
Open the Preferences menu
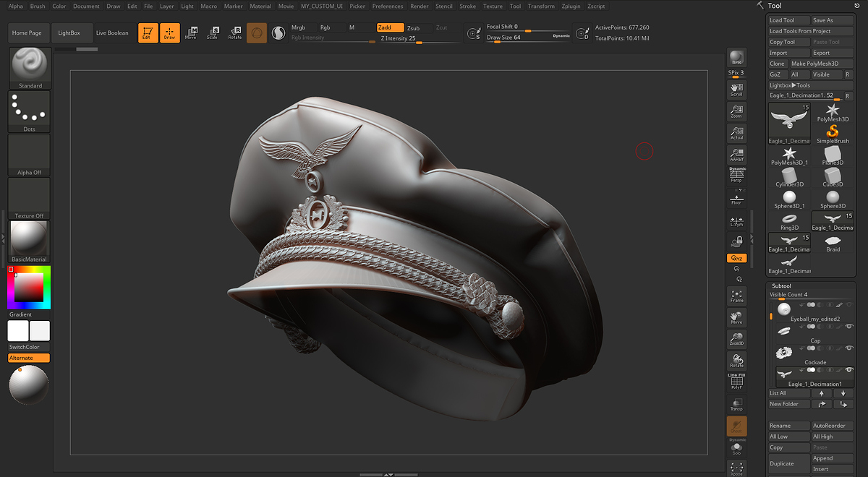point(388,6)
